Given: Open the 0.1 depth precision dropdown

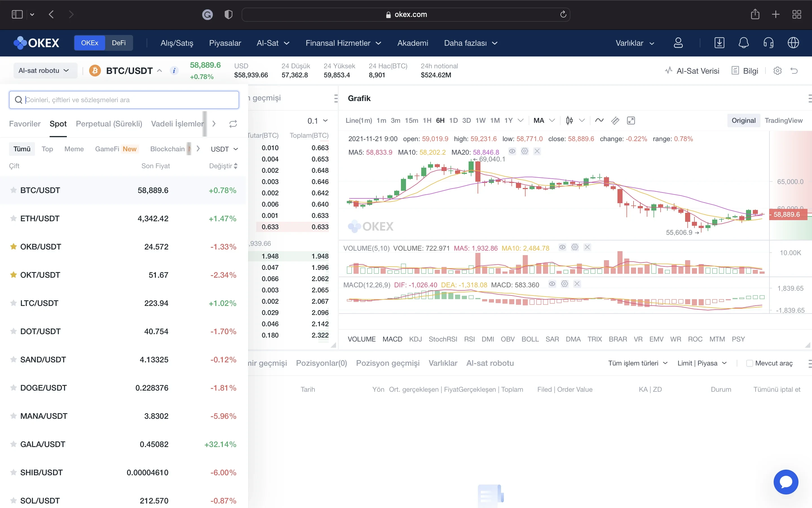Looking at the screenshot, I should coord(317,121).
